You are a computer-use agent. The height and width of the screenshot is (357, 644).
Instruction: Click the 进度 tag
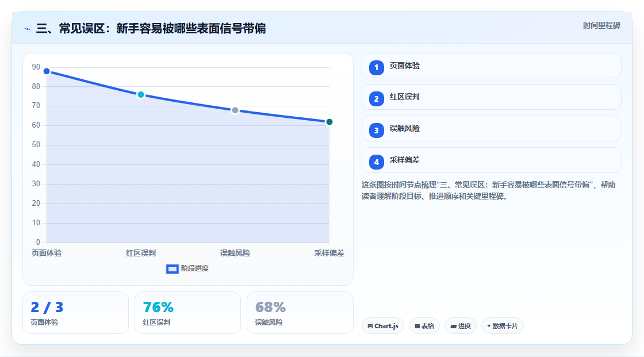[461, 326]
